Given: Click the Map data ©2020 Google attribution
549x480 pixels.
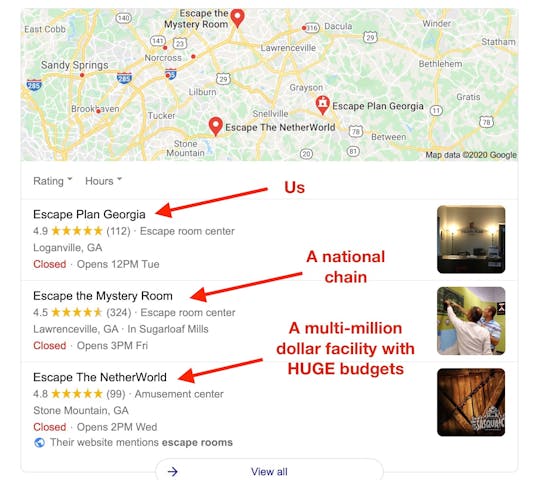Looking at the screenshot, I should coord(471,155).
